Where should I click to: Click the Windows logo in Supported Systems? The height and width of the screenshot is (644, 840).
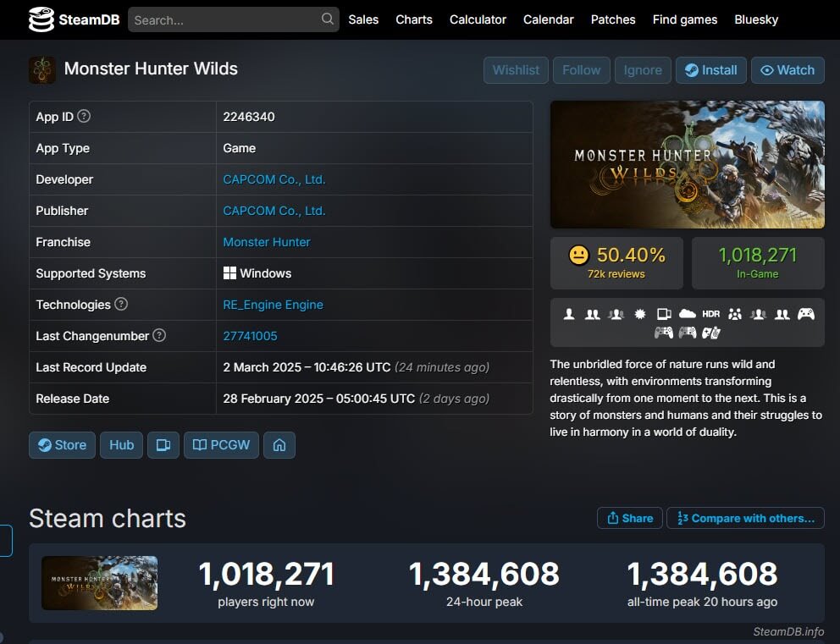[229, 273]
